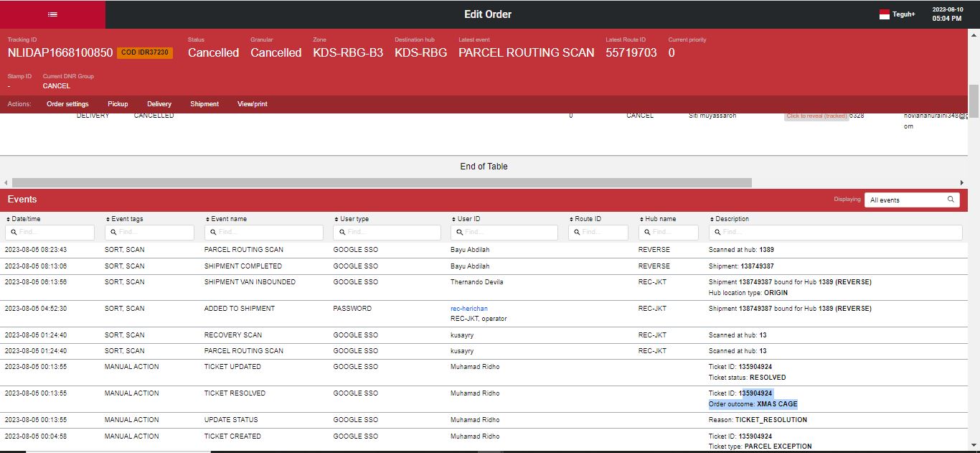The height and width of the screenshot is (453, 980).
Task: Focus the Date/time filter field
Action: (x=50, y=233)
